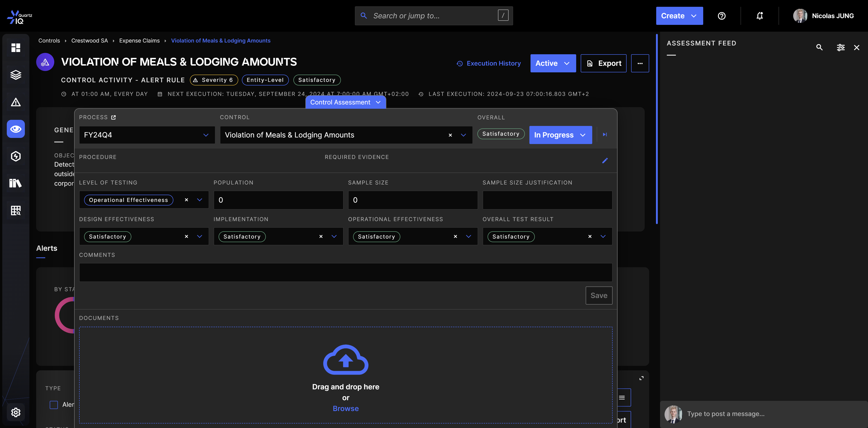Navigate to Expense Claims breadcrumb
Viewport: 868px width, 428px height.
click(139, 40)
